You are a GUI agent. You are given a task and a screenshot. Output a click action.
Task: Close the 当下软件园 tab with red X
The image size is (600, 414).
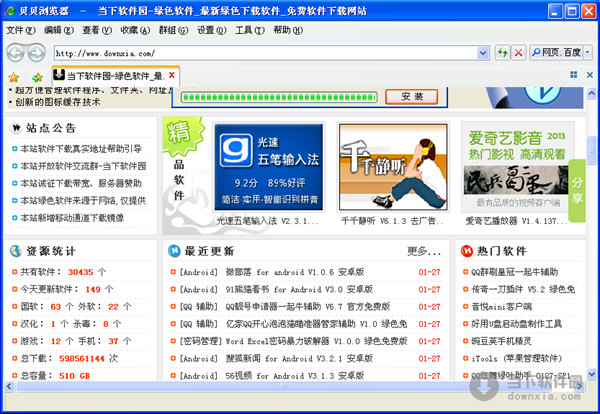click(x=172, y=75)
